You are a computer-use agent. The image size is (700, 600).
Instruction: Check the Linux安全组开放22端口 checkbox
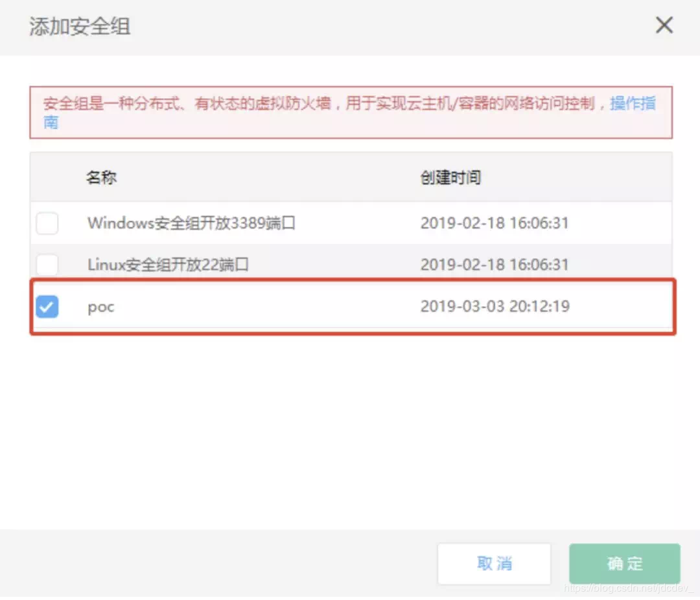click(x=46, y=265)
